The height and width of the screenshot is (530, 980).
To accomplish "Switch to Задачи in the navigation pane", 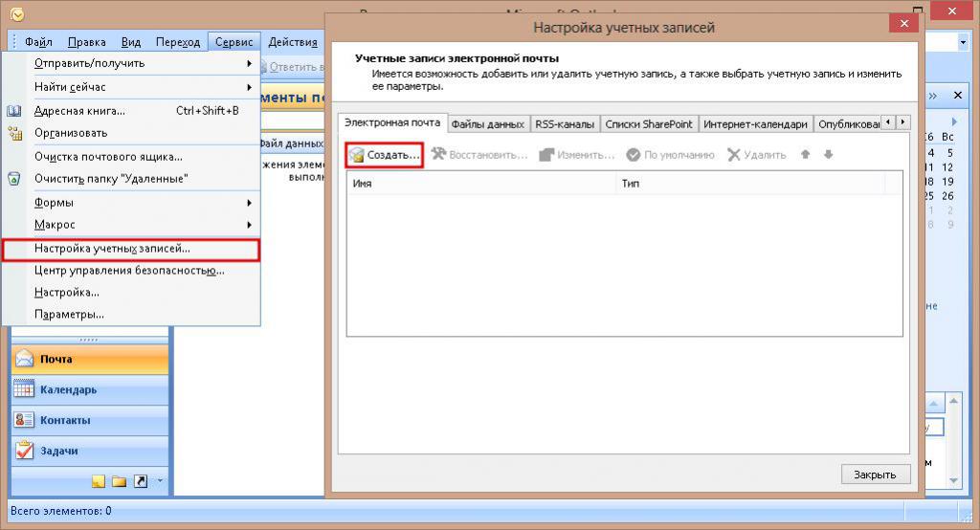I will [58, 451].
